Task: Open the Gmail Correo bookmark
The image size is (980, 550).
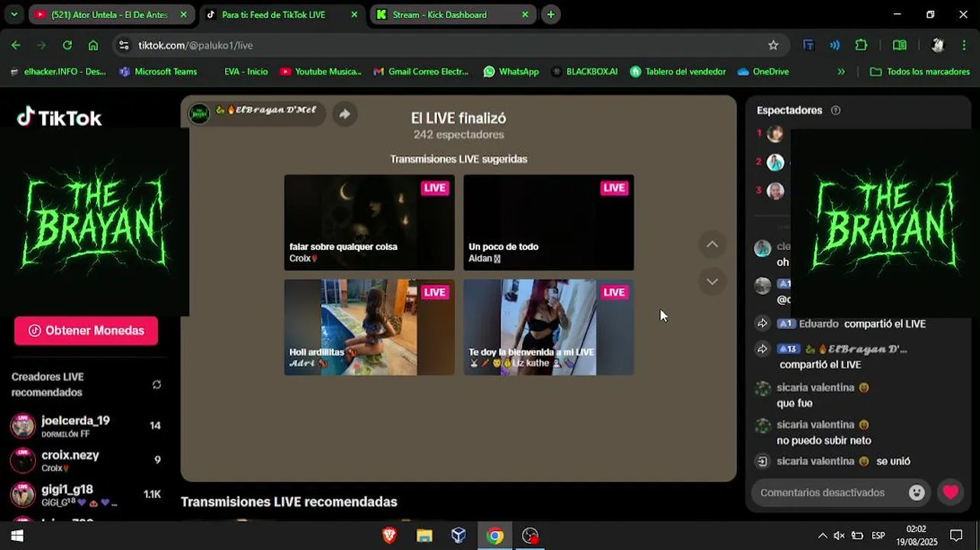Action: 421,72
